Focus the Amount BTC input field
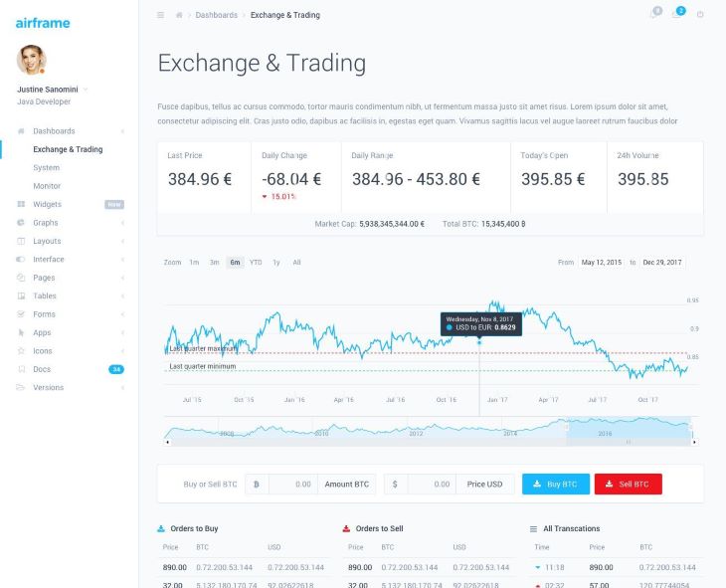 (x=293, y=485)
